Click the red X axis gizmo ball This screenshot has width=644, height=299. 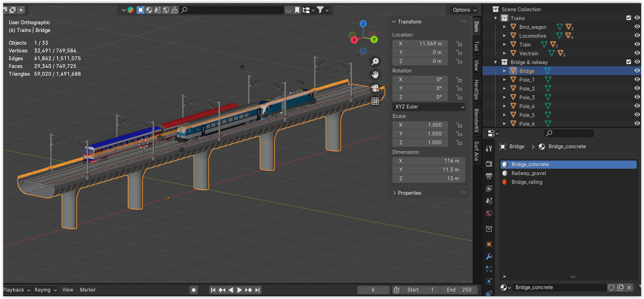[354, 40]
